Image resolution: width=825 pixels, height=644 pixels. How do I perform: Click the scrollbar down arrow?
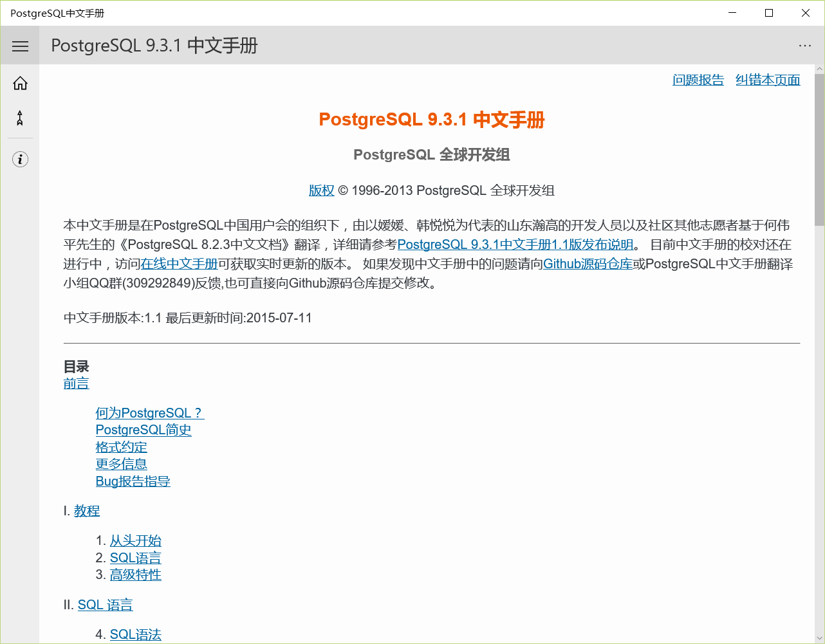819,638
